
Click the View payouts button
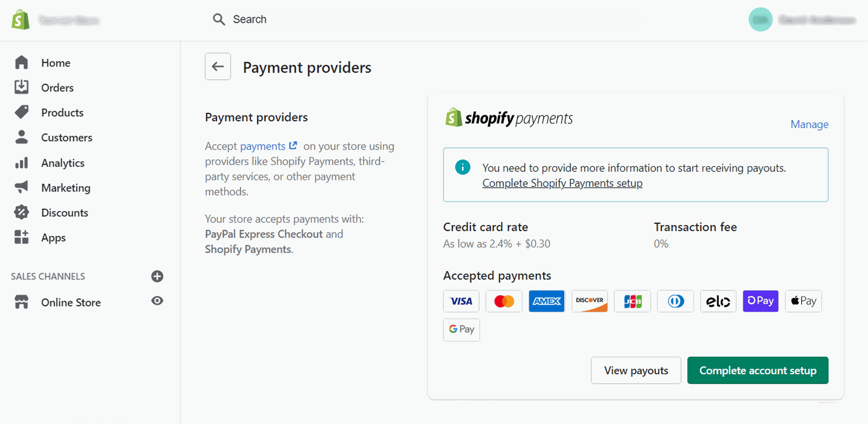(x=635, y=370)
